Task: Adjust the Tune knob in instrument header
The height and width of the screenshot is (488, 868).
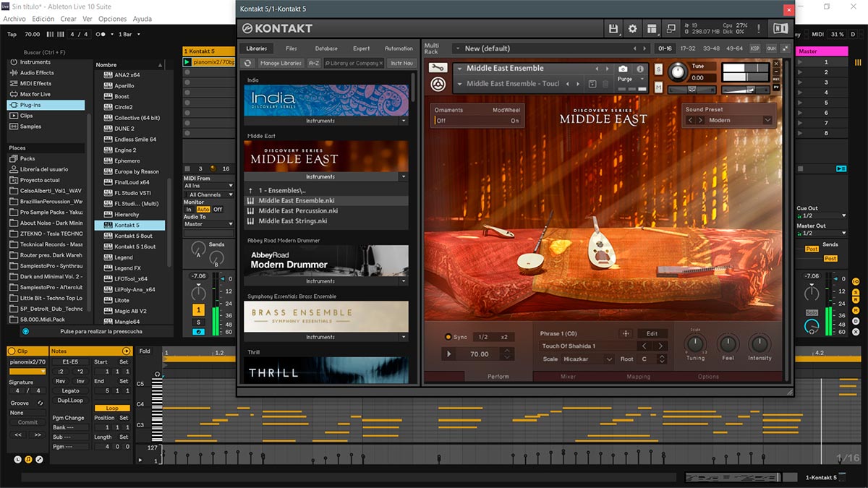Action: [678, 72]
